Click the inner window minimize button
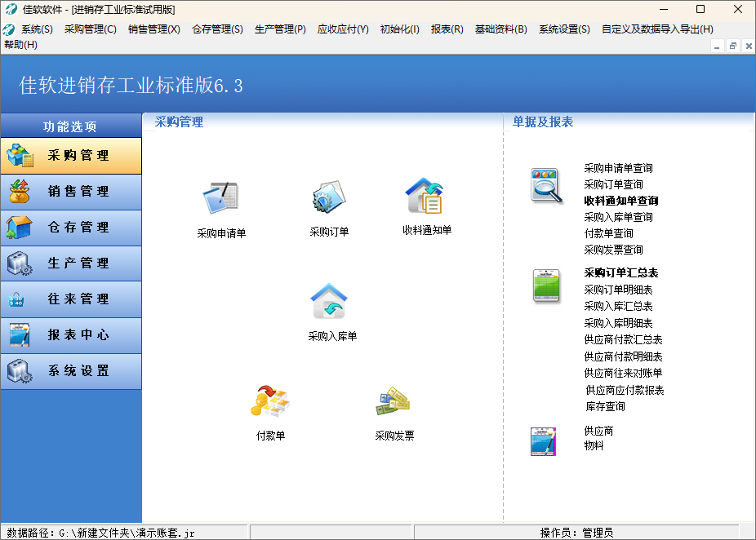Image resolution: width=756 pixels, height=540 pixels. point(717,46)
